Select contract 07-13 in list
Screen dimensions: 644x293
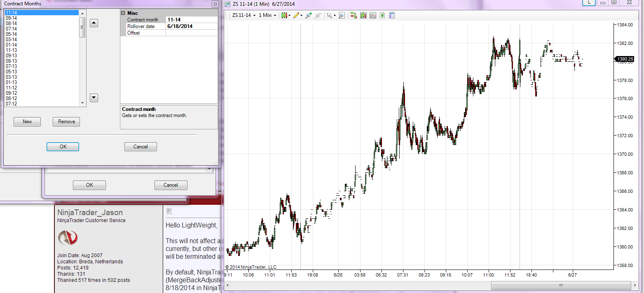42,66
